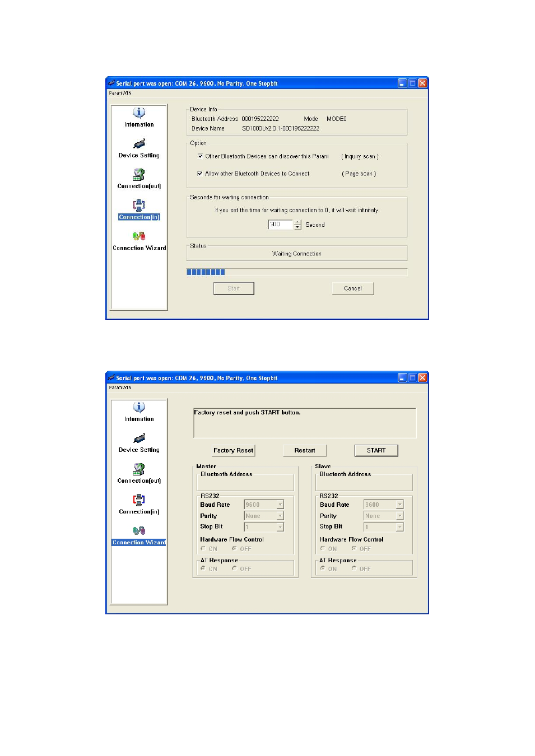Viewport: 535px width, 756px height.
Task: Click 'Waiting Connection' status text
Action: [x=297, y=254]
